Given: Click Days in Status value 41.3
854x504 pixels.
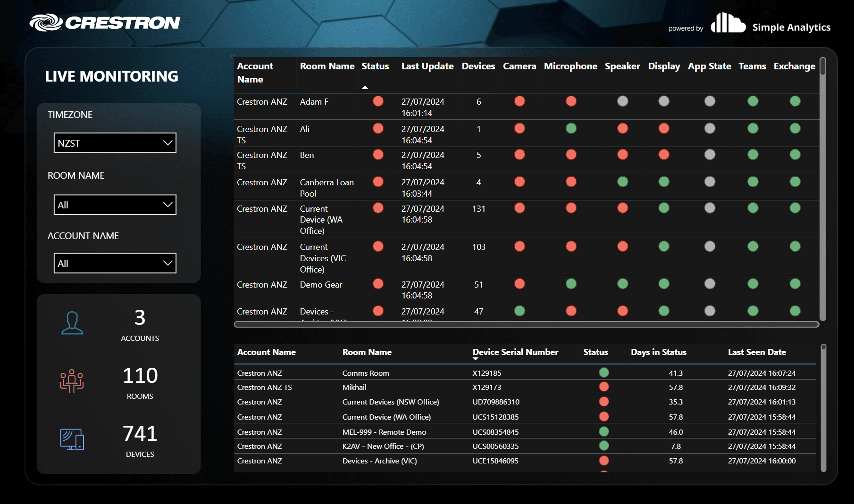Looking at the screenshot, I should coord(676,373).
